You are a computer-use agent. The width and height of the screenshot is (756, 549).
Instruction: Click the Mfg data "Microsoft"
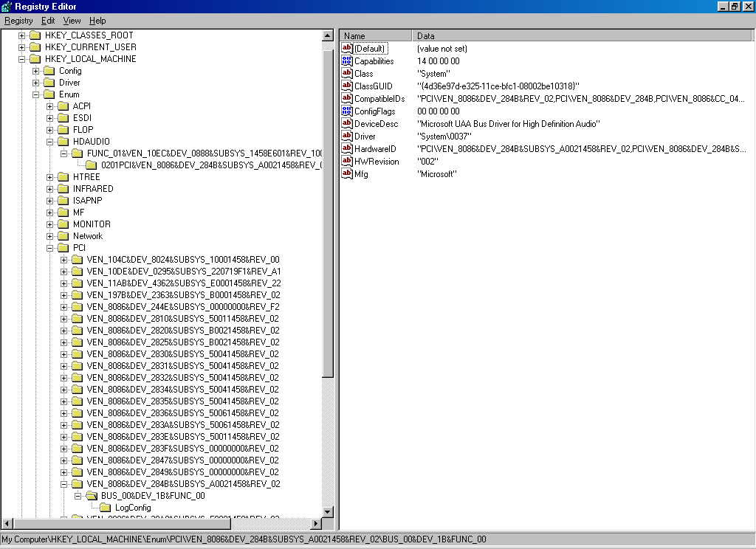pyautogui.click(x=437, y=174)
